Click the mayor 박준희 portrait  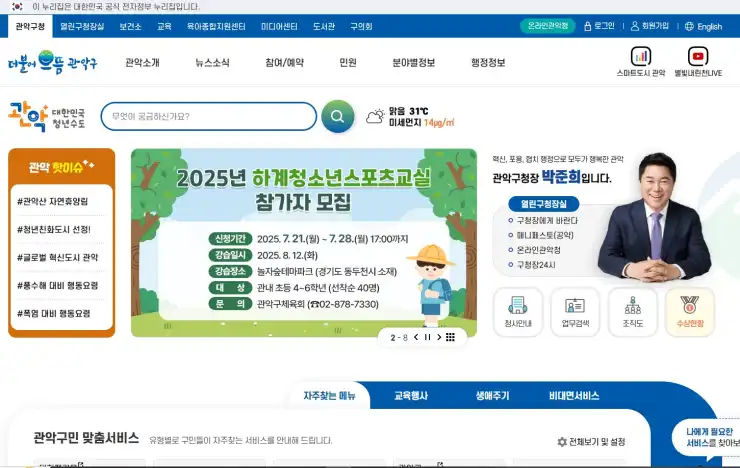[656, 218]
